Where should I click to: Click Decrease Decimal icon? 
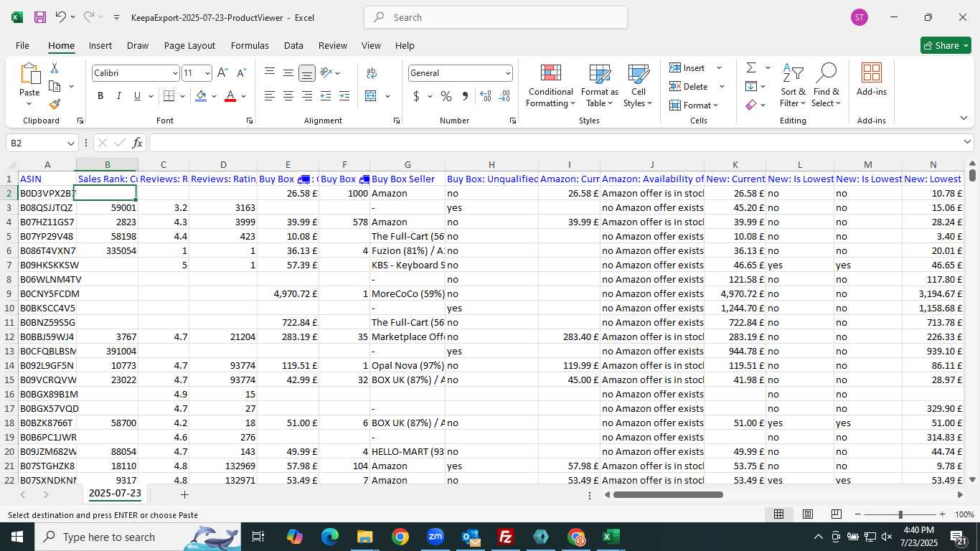tap(504, 96)
